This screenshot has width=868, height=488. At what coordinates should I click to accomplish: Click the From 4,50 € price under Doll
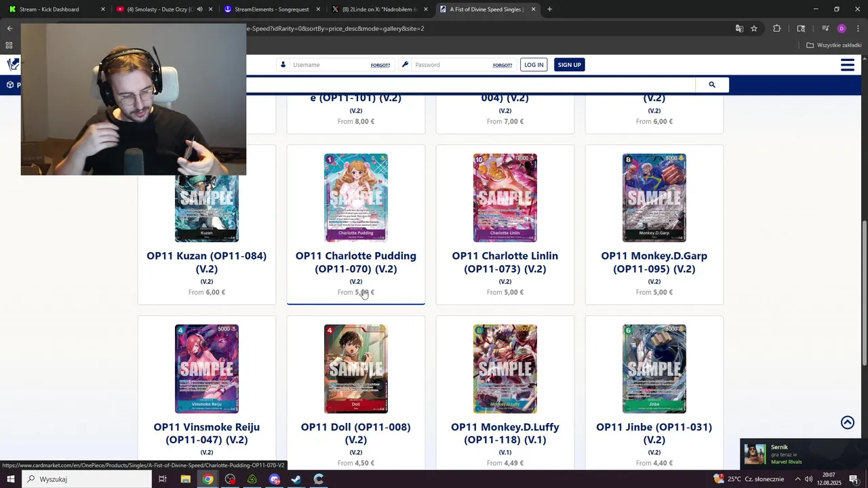(x=356, y=463)
